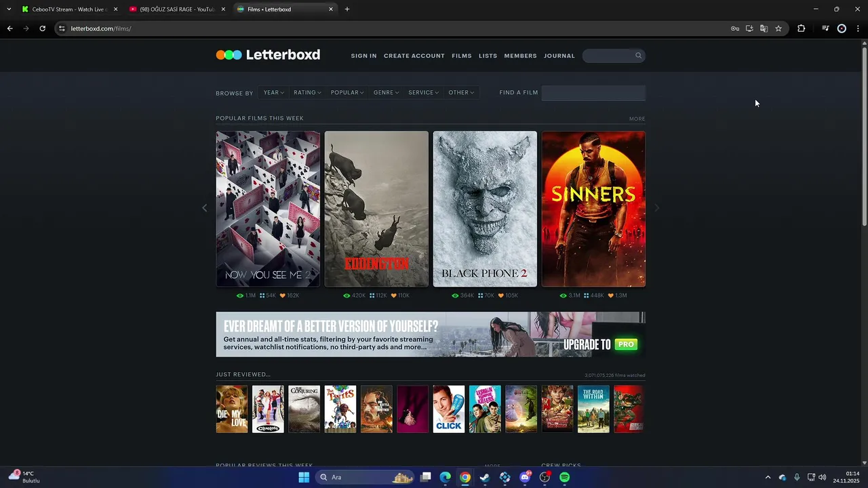The image size is (868, 488).
Task: Open Steam from the taskbar
Action: pos(485,477)
